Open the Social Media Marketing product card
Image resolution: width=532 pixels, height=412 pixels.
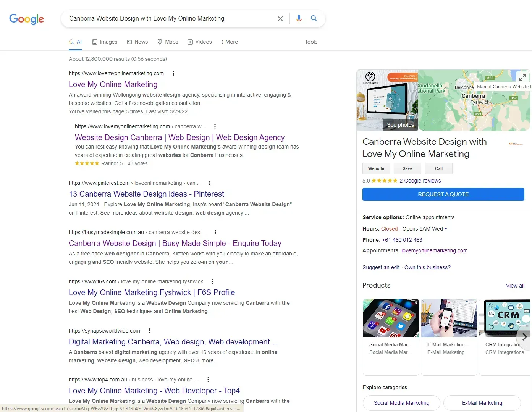point(391,337)
